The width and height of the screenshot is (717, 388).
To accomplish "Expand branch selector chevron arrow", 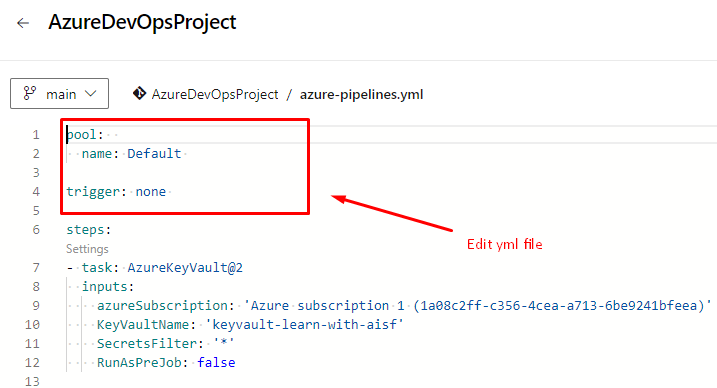I will click(91, 94).
